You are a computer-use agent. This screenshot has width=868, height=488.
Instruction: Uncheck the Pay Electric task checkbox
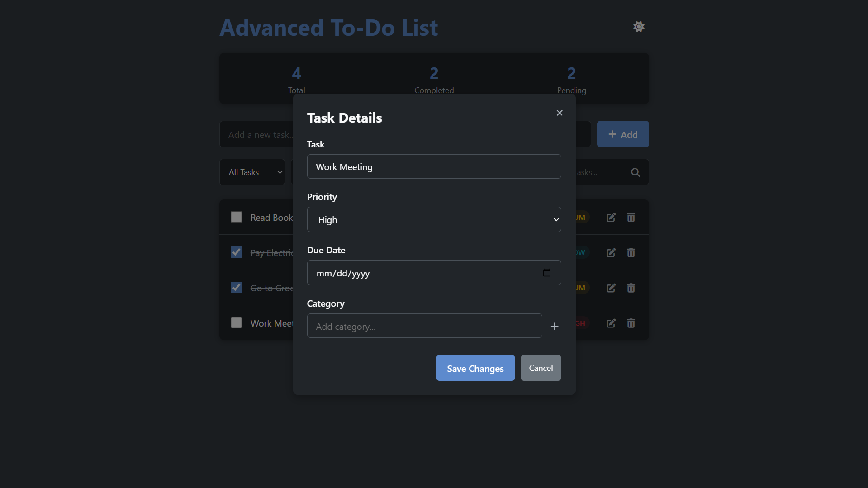click(x=236, y=252)
